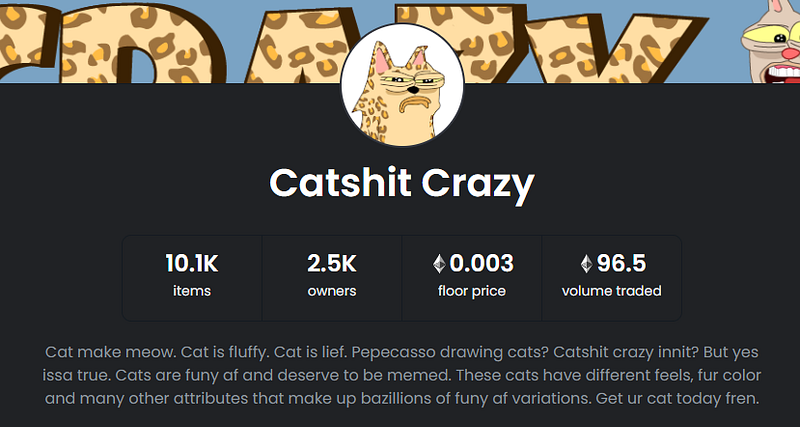This screenshot has width=800, height=427.
Task: Click the "items" label
Action: point(192,292)
